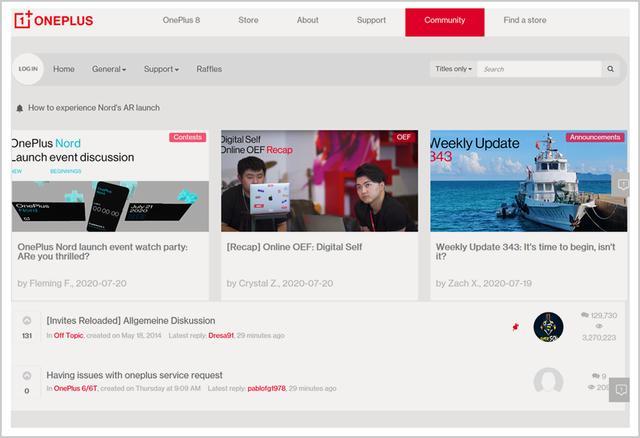640x438 pixels.
Task: Click the view count 3,270,223
Action: point(599,338)
